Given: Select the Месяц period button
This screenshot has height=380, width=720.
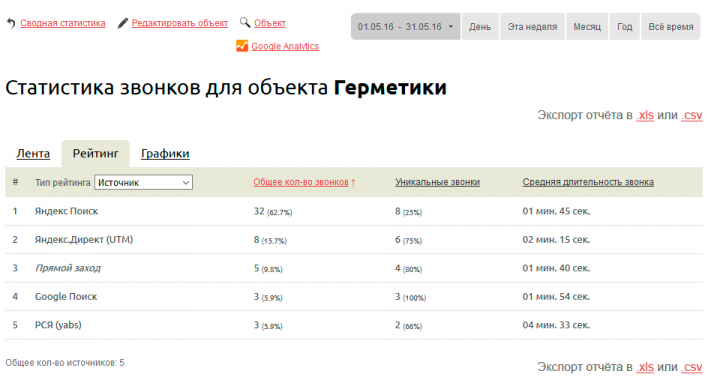Looking at the screenshot, I should pos(587,27).
